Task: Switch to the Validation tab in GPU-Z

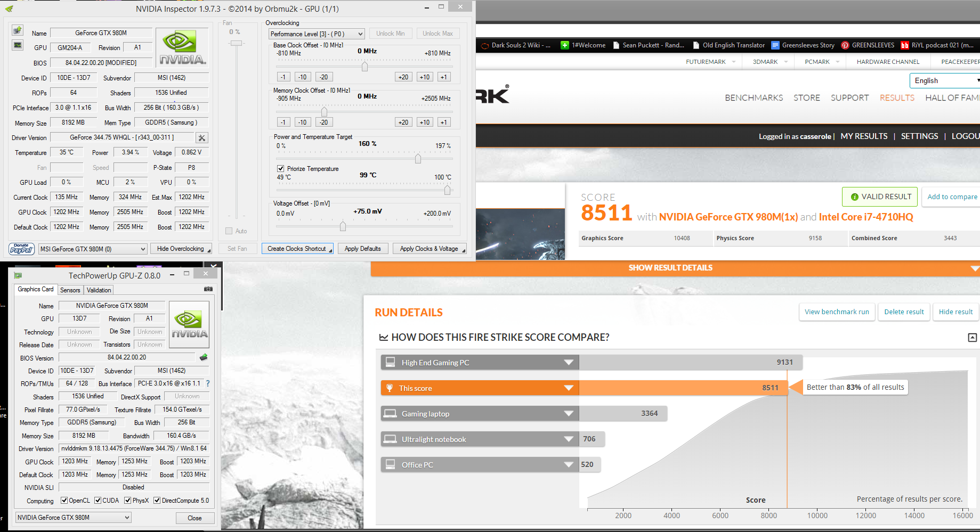Action: point(99,290)
